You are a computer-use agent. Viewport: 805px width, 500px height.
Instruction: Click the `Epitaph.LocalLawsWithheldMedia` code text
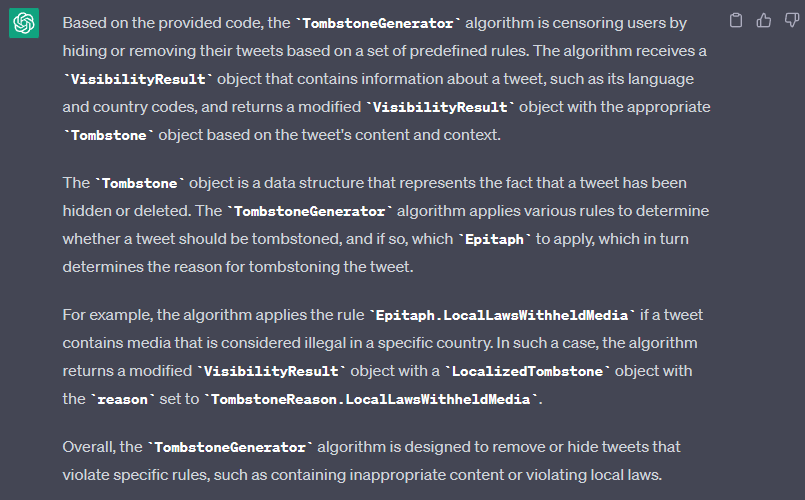504,315
